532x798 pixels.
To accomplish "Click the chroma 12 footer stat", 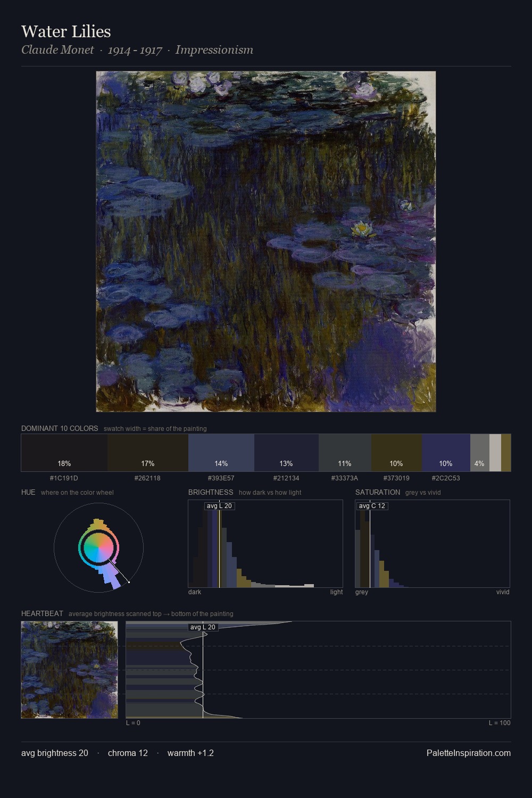I will click(x=128, y=753).
